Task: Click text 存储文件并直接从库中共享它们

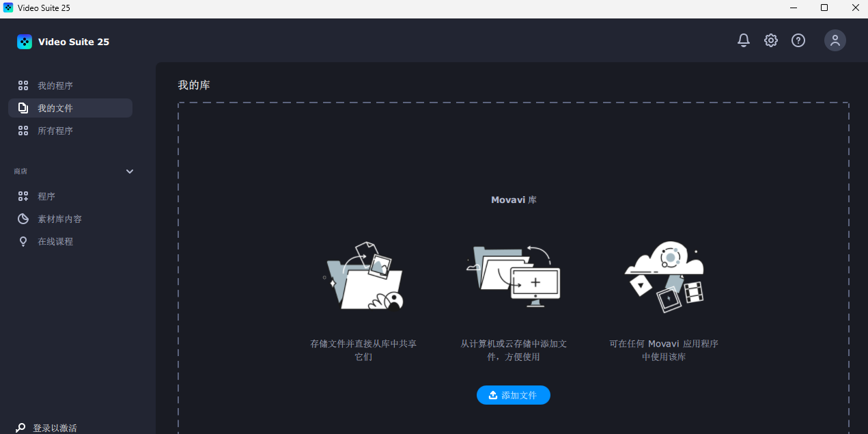Action: click(x=363, y=350)
